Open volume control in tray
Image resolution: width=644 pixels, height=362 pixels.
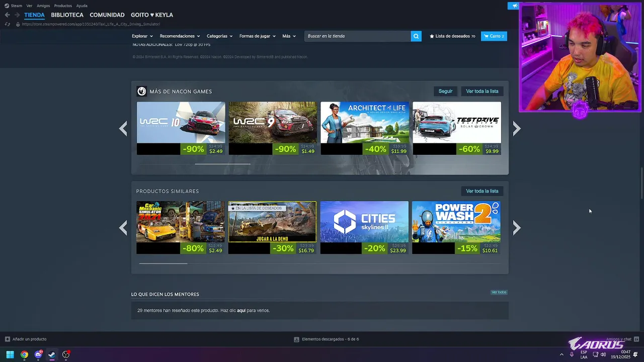[x=603, y=354]
